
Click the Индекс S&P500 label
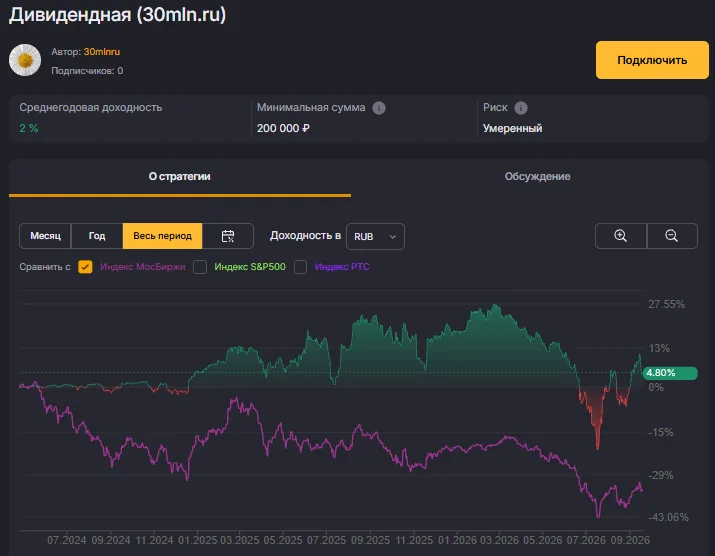click(x=250, y=267)
